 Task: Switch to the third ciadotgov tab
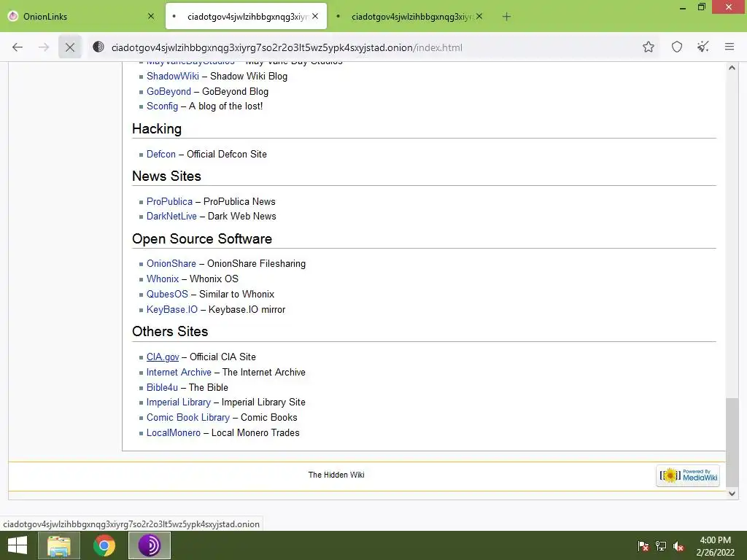pos(410,17)
